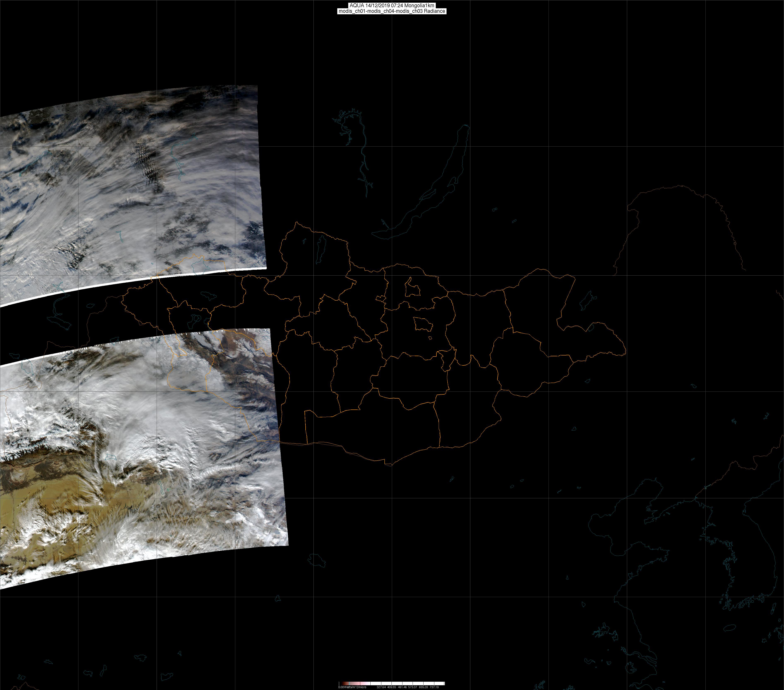Click the AQUA 14/12/2019 07:24 title label
Viewport: 784px width, 690px height.
392,5
